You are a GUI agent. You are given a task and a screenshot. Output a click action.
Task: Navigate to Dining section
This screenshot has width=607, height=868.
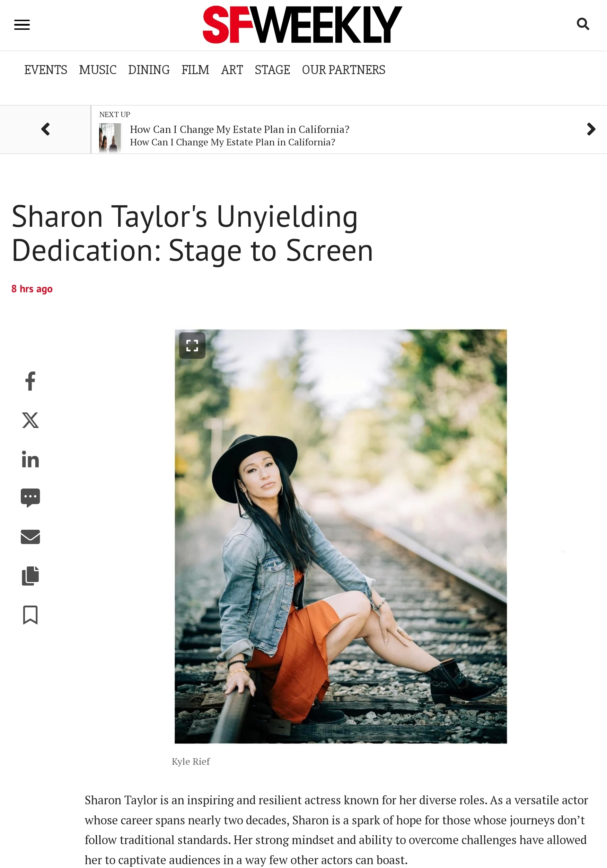[x=149, y=70]
